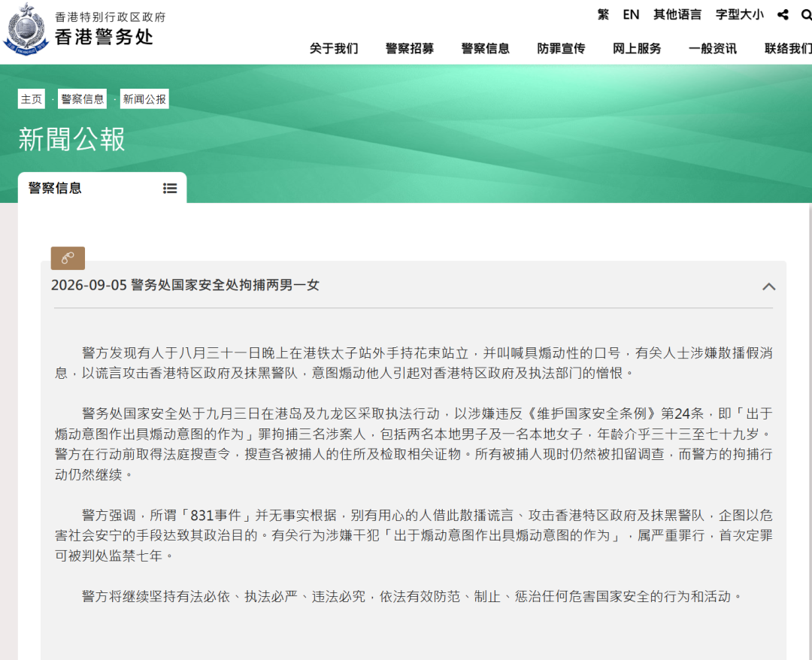Screen dimensions: 812x660
Task: Open the 联络我们 menu
Action: (x=788, y=49)
